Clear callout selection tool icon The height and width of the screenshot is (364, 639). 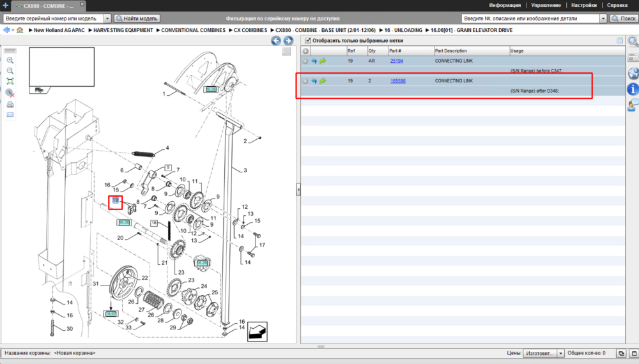[10, 93]
